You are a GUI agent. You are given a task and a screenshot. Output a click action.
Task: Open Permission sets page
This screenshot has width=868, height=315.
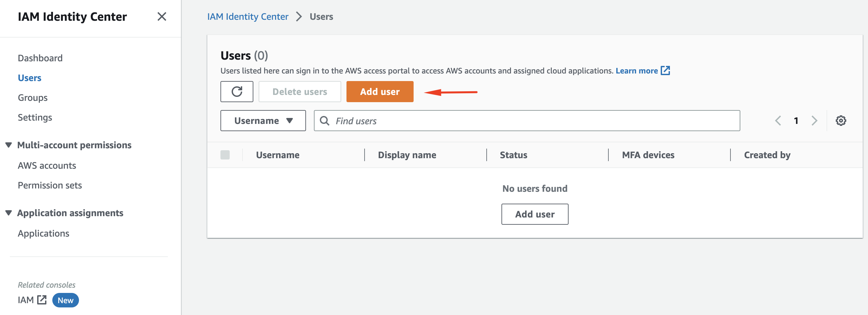click(50, 185)
